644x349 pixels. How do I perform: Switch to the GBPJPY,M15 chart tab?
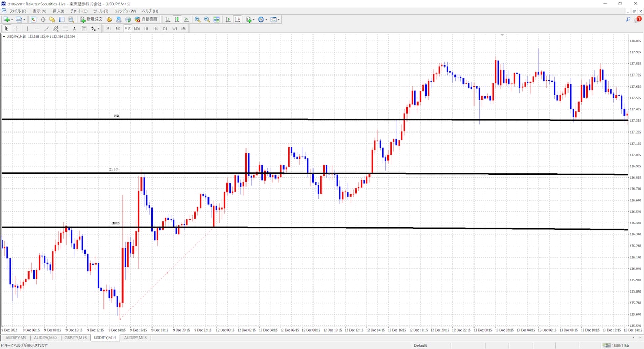(x=75, y=338)
